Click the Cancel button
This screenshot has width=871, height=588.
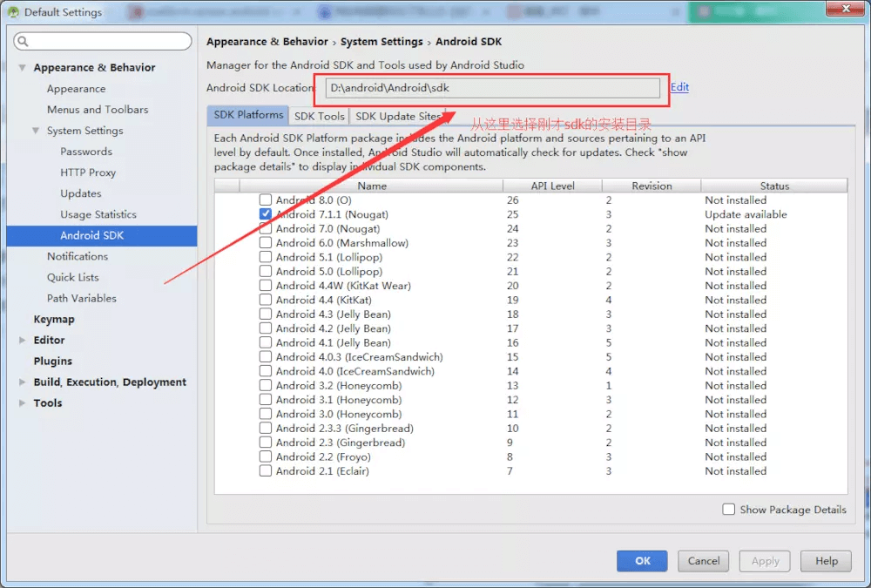(703, 561)
